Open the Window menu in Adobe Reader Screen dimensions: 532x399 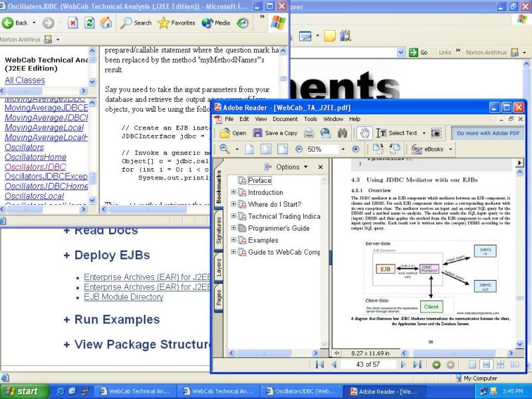333,119
